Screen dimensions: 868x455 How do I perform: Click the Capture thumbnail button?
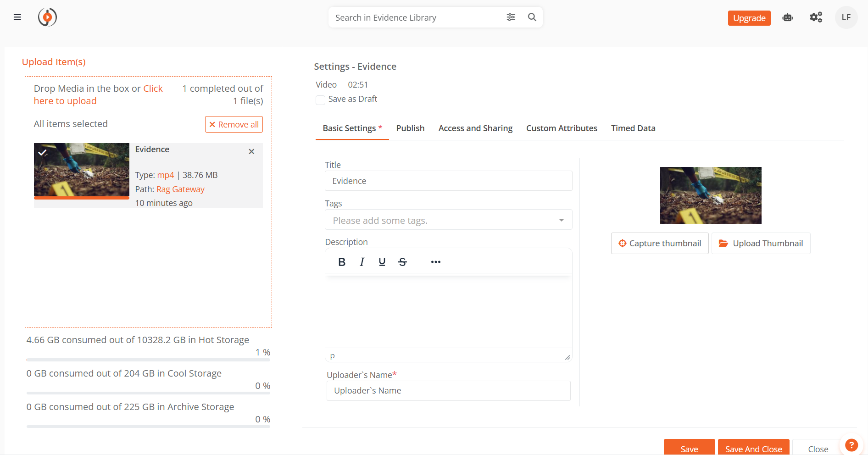[x=660, y=243]
